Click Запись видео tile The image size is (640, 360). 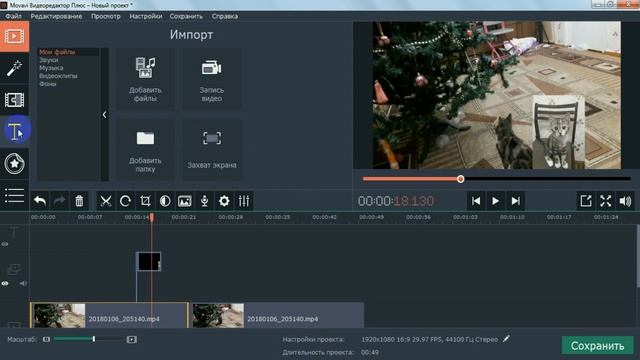211,79
